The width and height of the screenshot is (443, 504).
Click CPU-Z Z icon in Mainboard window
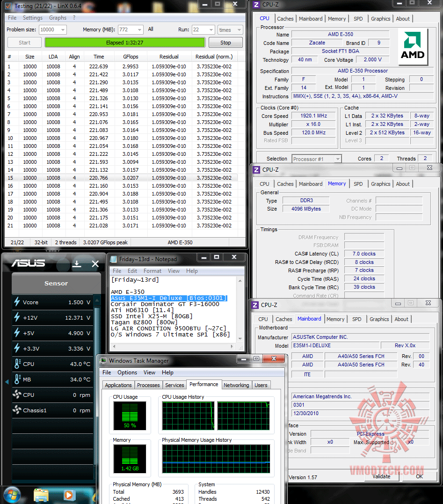click(x=255, y=305)
